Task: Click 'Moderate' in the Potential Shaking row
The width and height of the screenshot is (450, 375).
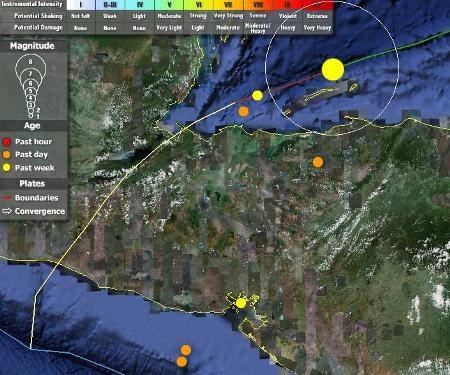Action: point(169,16)
